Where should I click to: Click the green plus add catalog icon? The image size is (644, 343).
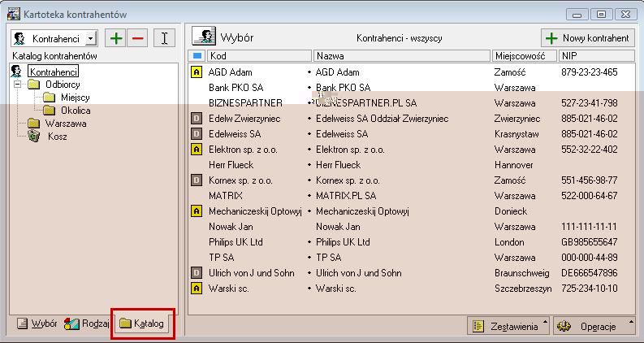click(116, 38)
